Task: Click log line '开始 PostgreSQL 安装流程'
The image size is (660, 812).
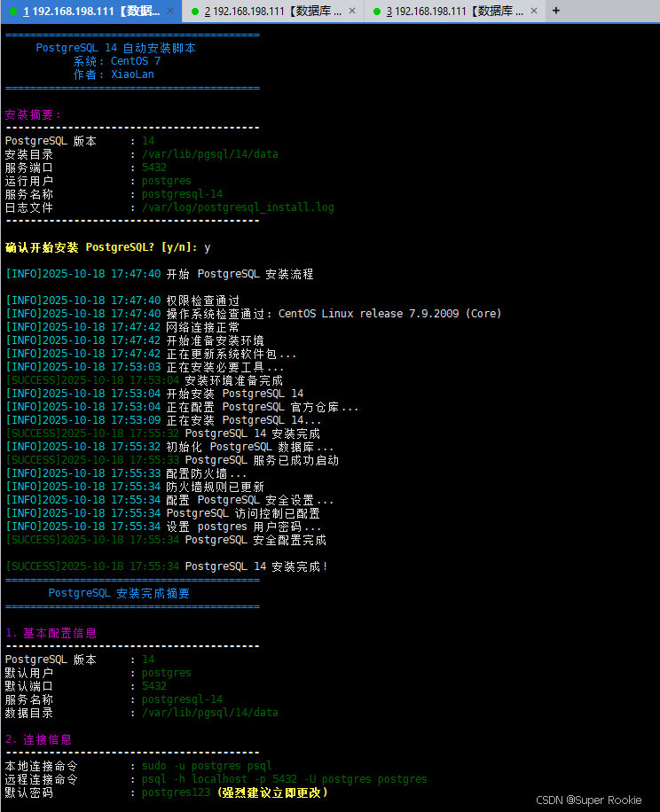Action: point(159,274)
